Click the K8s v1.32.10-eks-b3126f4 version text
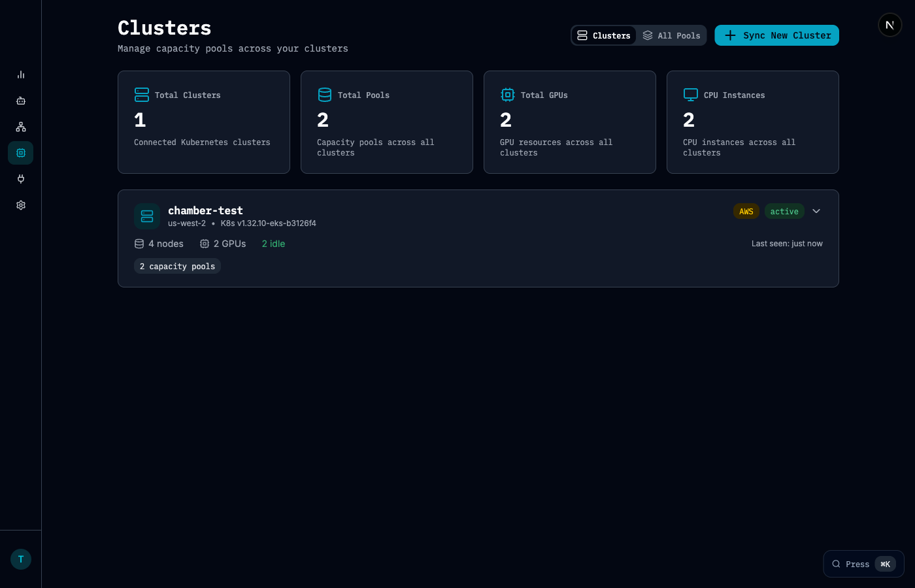915x588 pixels. coord(268,223)
